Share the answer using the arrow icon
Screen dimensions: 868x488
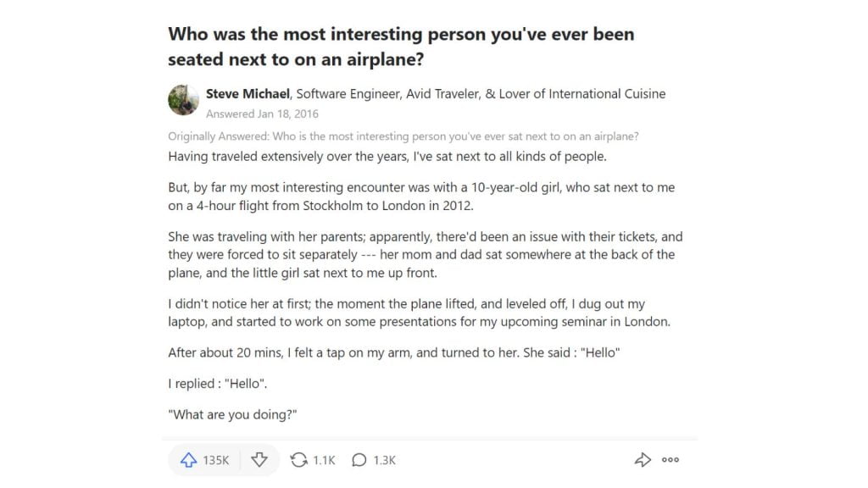643,460
